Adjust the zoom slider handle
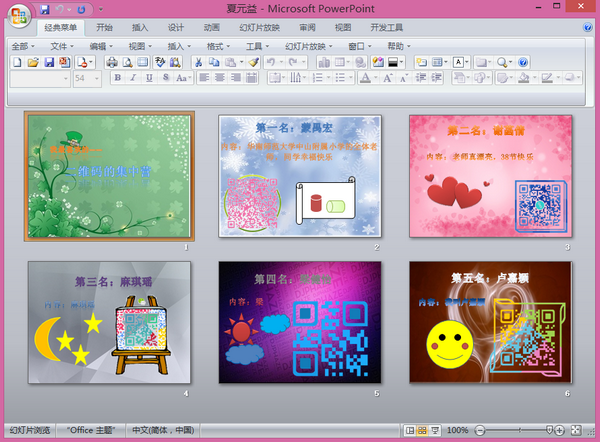The image size is (600, 442). (549, 430)
